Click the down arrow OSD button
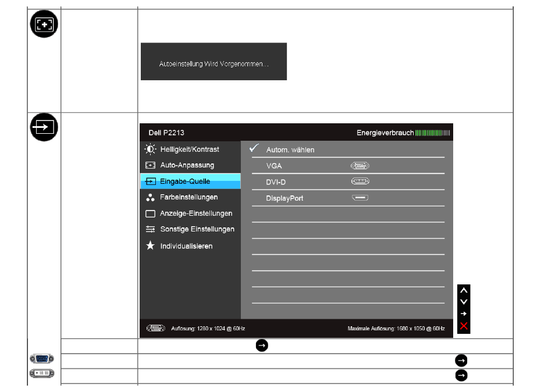Image resolution: width=555 pixels, height=392 pixels. pos(464,302)
